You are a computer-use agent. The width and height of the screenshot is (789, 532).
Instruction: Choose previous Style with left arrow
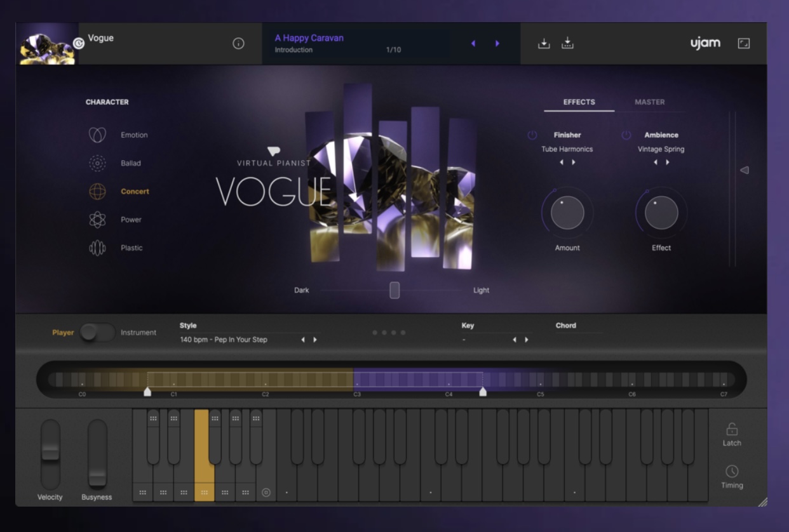pos(303,340)
